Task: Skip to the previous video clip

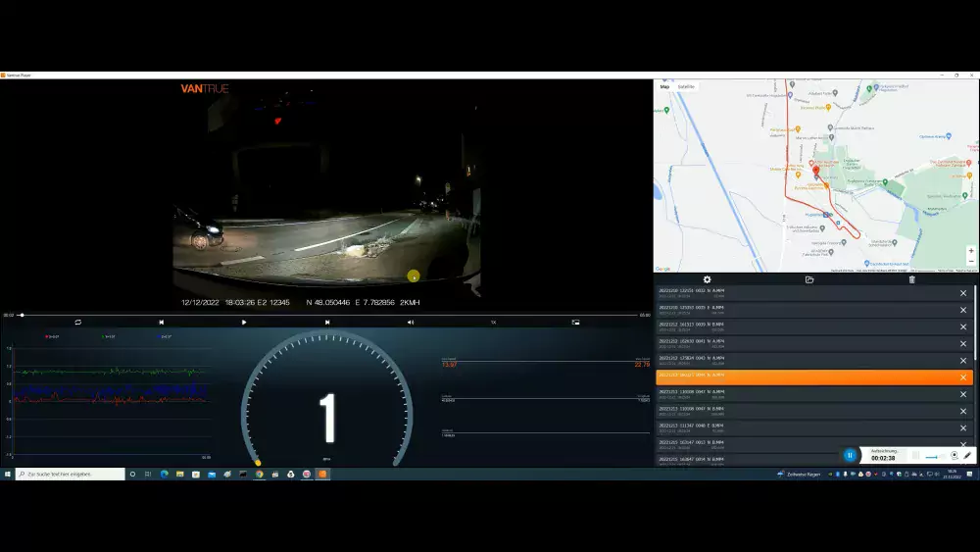Action: 162,323
